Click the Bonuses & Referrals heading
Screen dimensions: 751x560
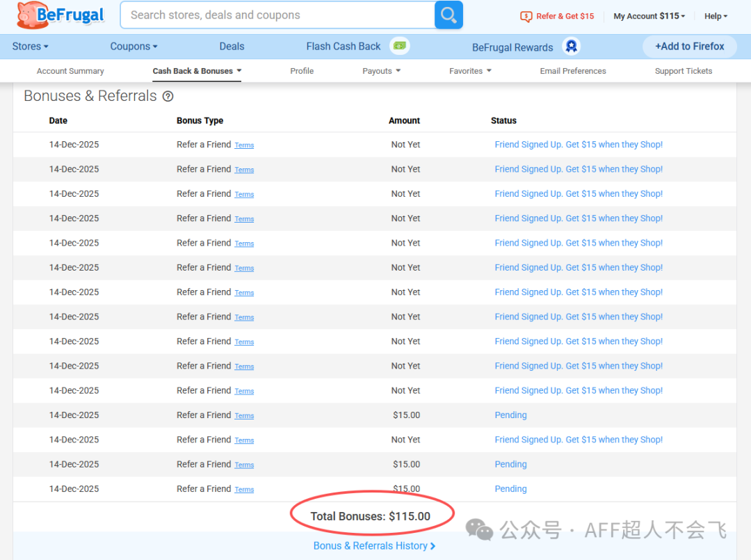click(90, 96)
